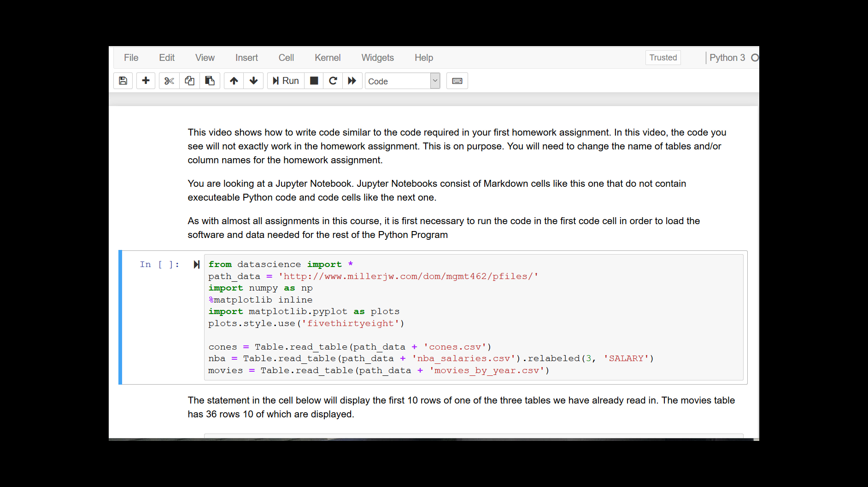Restart kernel and run all cells icon
Image resolution: width=868 pixels, height=487 pixels.
[x=352, y=81]
